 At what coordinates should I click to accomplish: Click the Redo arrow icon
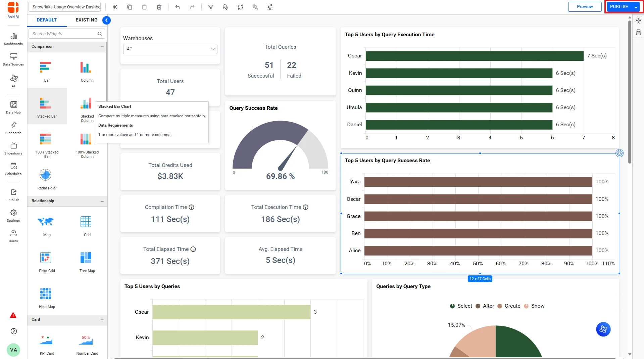(x=192, y=7)
